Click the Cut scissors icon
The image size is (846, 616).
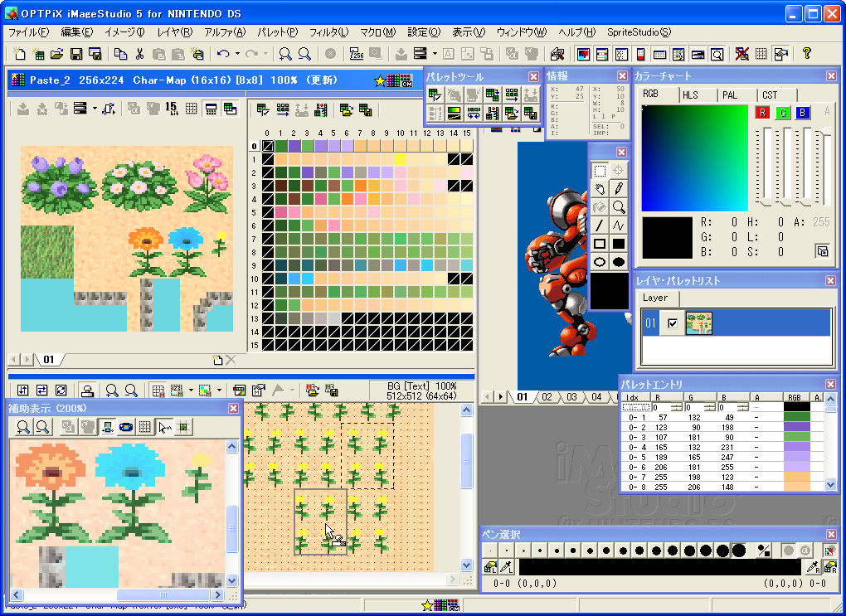point(139,54)
